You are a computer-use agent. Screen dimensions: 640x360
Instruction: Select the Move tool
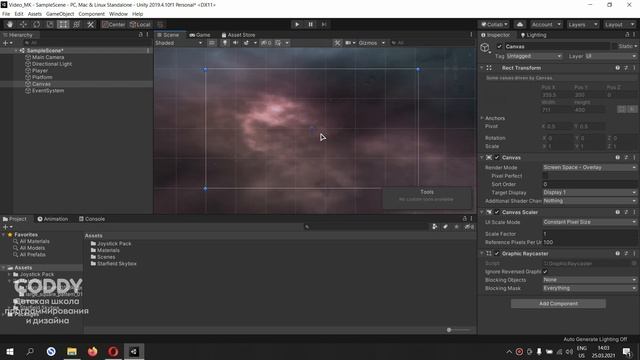point(23,24)
